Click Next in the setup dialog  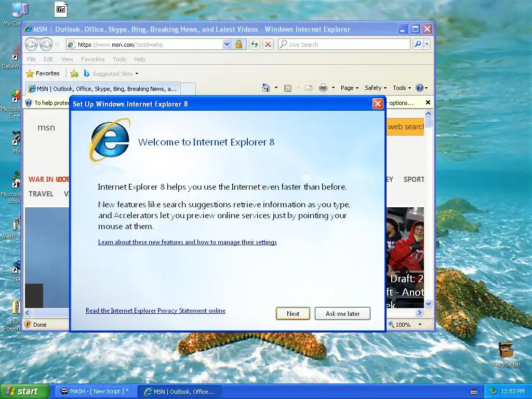click(x=293, y=313)
